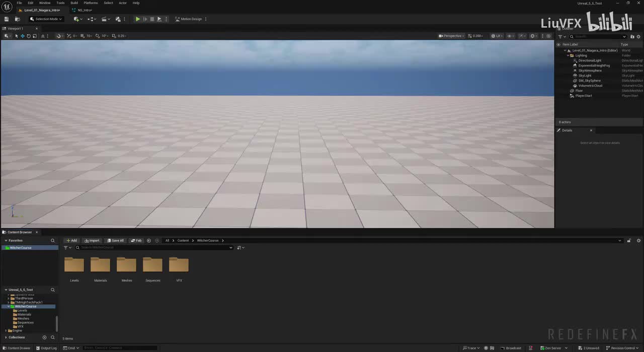Select VolumetricCloud in the Outliner

click(590, 85)
